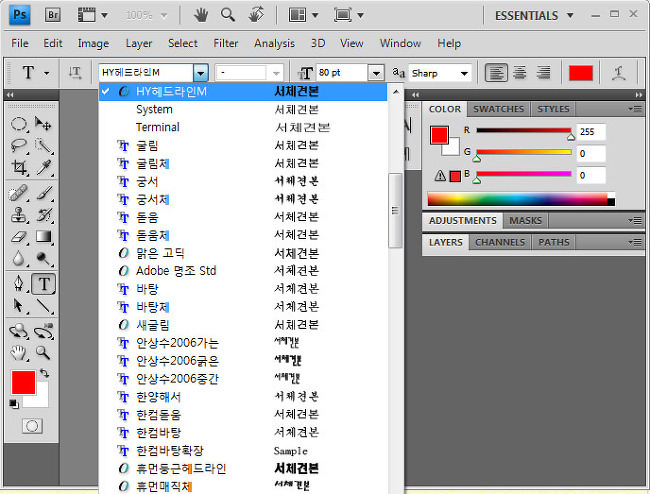Select the History Brush tool
The height and width of the screenshot is (494, 650).
(x=44, y=215)
